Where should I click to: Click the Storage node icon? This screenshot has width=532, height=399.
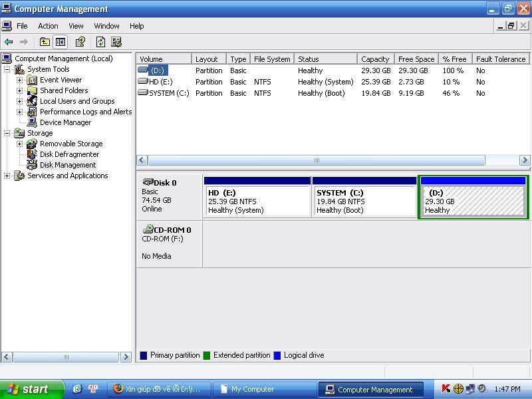(19, 133)
